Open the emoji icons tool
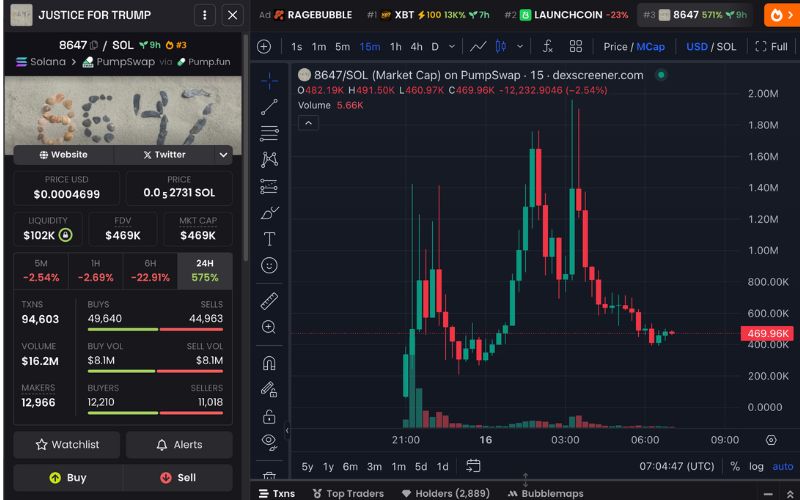The width and height of the screenshot is (800, 500). coord(269,265)
